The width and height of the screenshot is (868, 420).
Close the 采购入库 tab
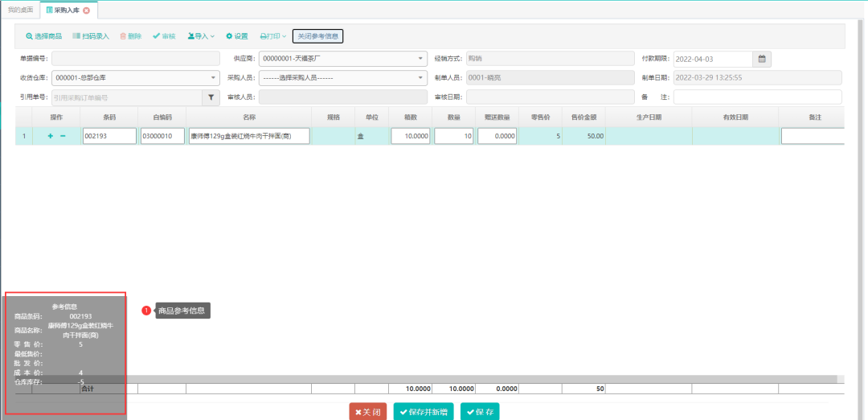pos(87,10)
